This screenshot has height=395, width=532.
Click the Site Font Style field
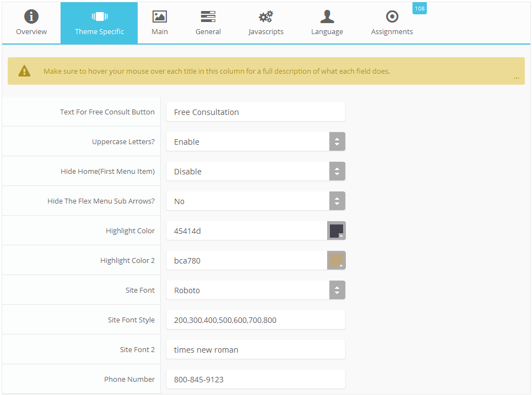pyautogui.click(x=256, y=320)
